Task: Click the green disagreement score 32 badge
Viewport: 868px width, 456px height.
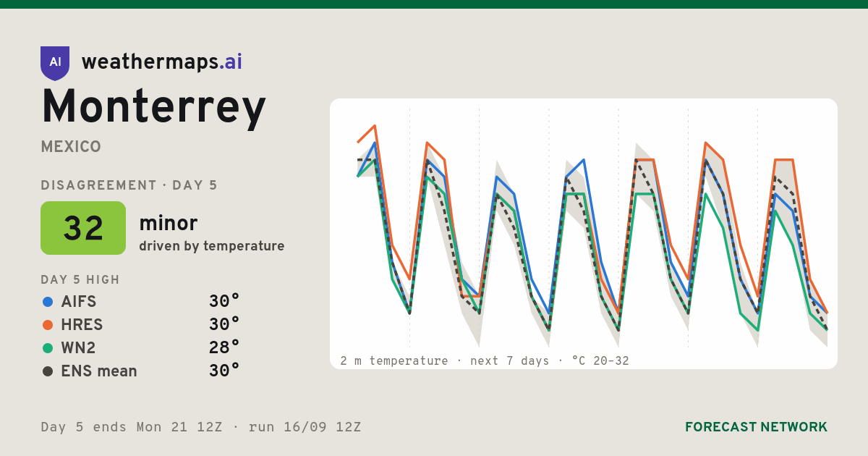Action: pos(83,228)
